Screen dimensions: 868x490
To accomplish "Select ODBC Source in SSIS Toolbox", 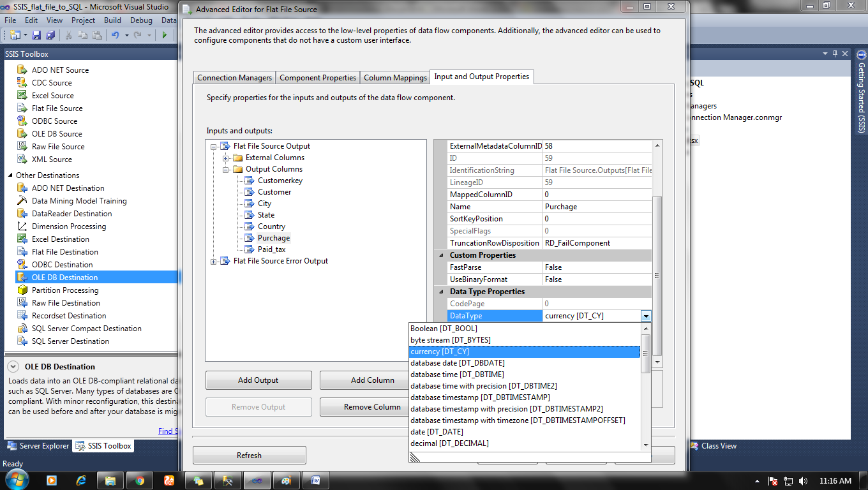I will [54, 121].
